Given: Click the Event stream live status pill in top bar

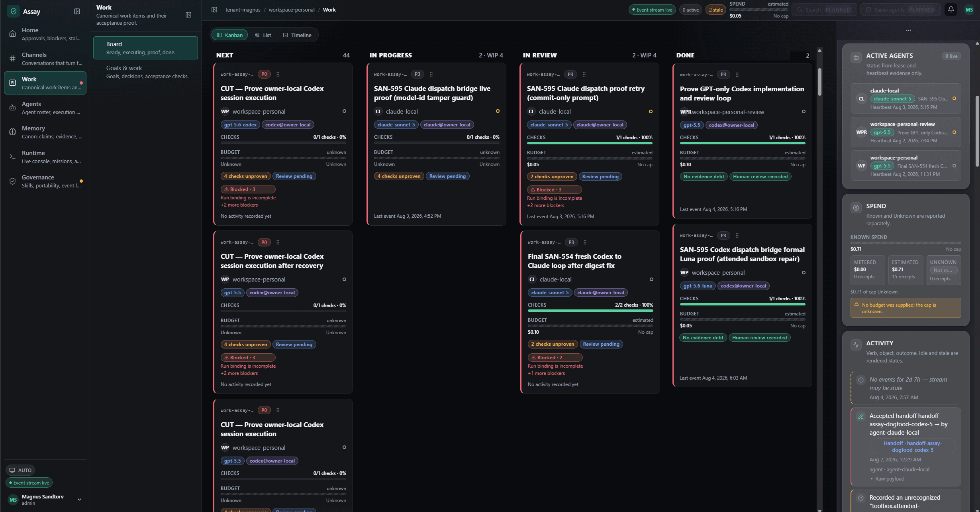Looking at the screenshot, I should [x=652, y=10].
